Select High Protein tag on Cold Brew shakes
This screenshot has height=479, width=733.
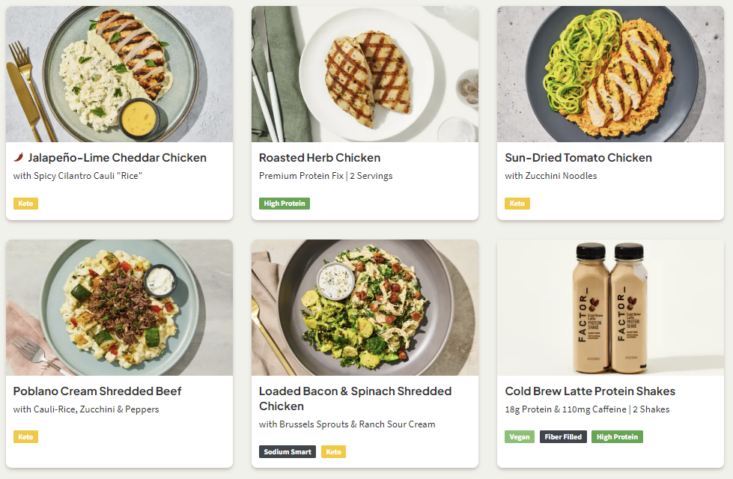coord(617,437)
